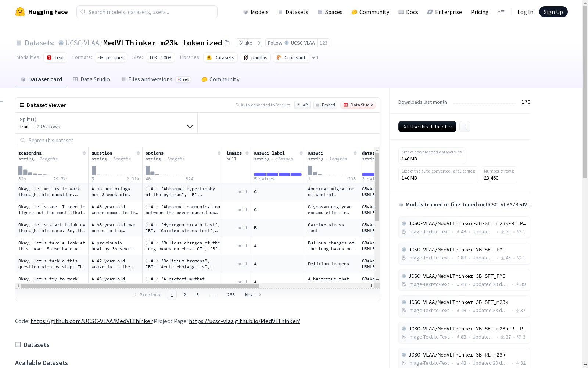
Task: Select the parquet format tag
Action: [111, 57]
